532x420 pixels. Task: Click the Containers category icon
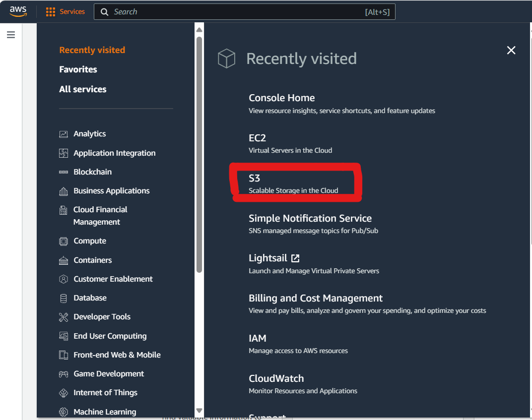coord(64,260)
